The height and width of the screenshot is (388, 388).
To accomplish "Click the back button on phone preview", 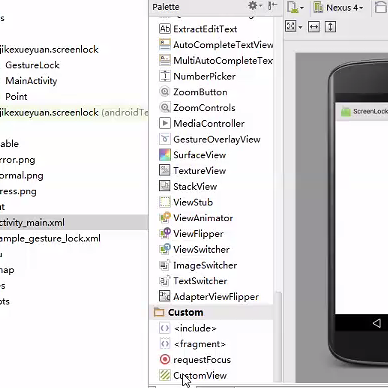I will point(377,323).
